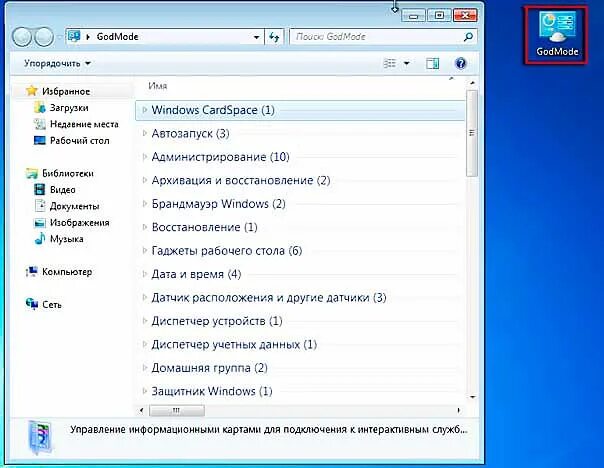Minimize the GodMode window
Viewport: 604px width, 468px height.
coord(413,15)
